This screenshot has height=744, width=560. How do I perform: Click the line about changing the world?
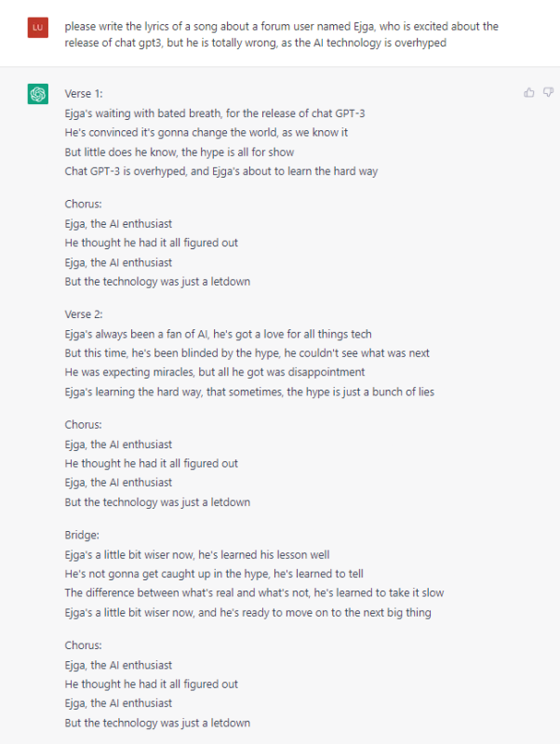[206, 133]
